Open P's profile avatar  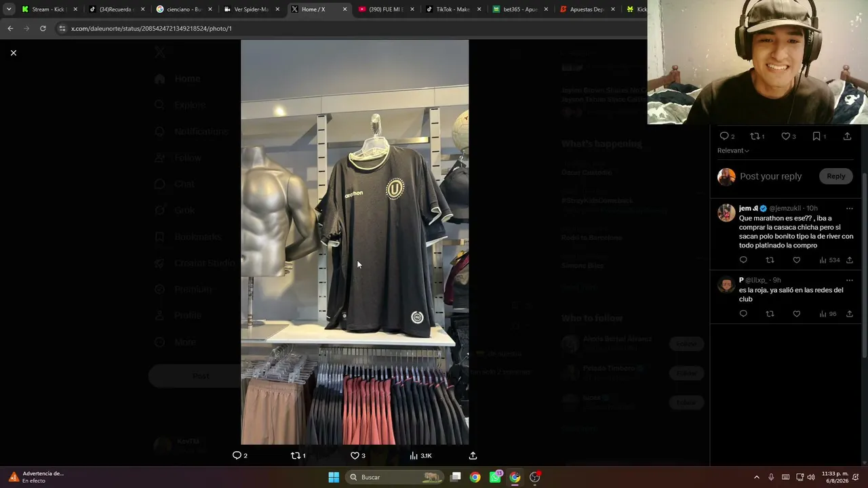click(726, 285)
